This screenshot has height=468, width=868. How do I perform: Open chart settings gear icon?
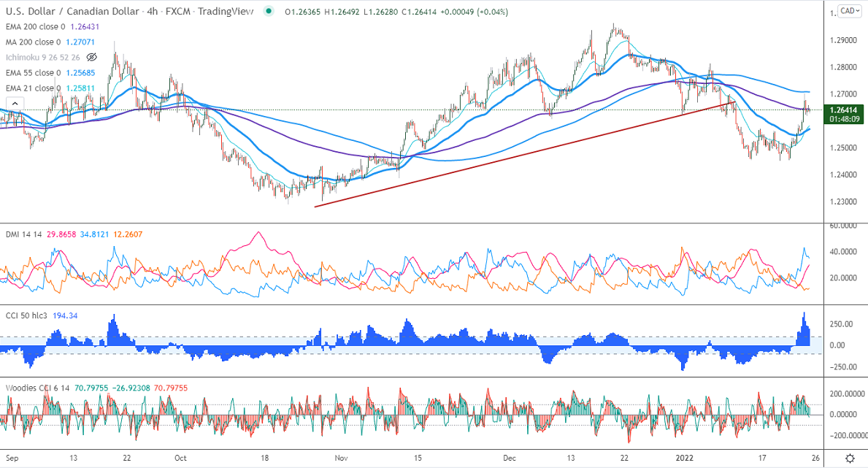tap(850, 458)
